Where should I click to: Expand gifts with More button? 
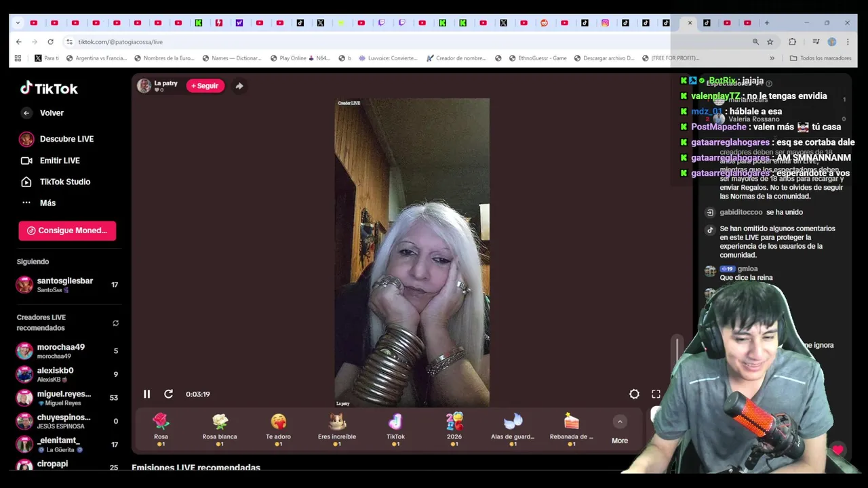pyautogui.click(x=620, y=430)
